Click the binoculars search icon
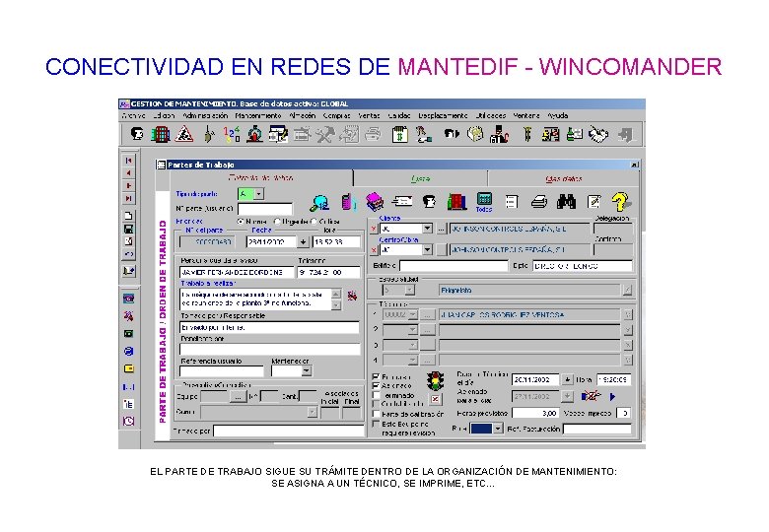The width and height of the screenshot is (769, 532). pos(567,201)
